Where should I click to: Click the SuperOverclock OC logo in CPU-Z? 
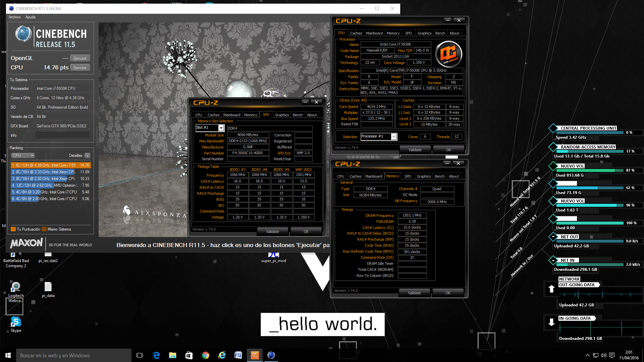(x=448, y=54)
